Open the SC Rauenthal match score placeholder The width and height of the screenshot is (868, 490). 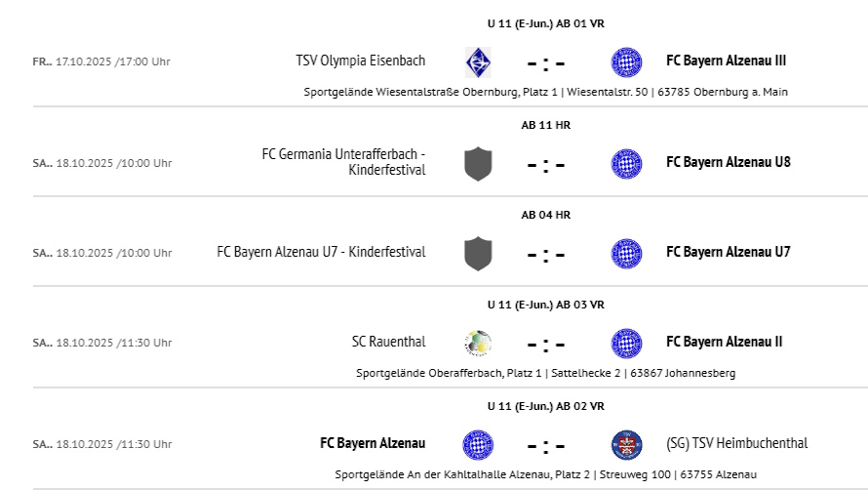546,345
